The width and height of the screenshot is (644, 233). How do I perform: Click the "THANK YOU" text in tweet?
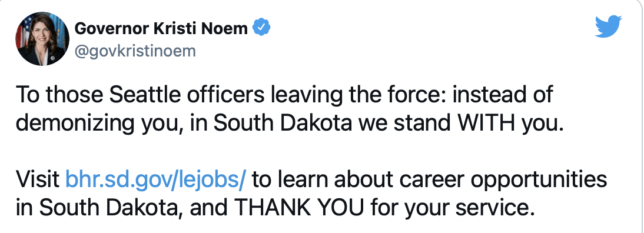tap(299, 208)
